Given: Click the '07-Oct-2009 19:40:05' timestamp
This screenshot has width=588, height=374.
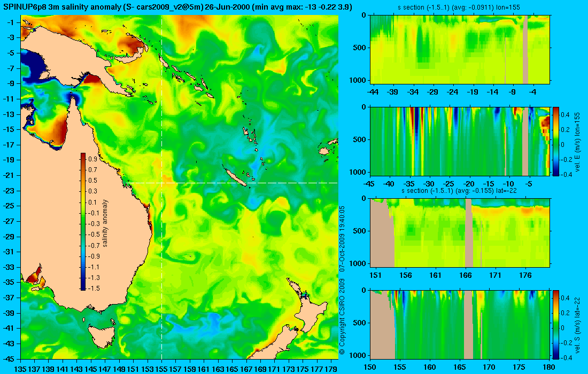Looking at the screenshot, I should point(342,238).
